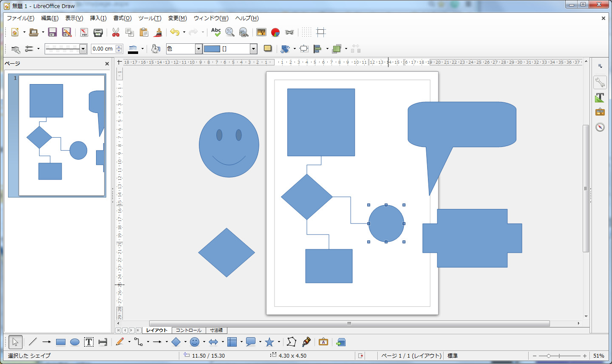Select the Ellipse tool
612x364 pixels.
75,342
